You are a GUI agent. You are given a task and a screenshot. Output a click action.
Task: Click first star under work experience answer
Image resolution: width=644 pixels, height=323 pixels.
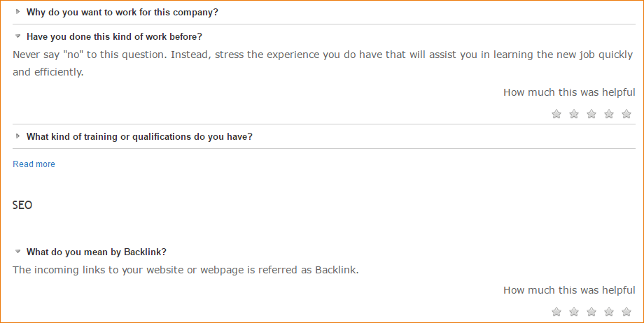pos(556,114)
